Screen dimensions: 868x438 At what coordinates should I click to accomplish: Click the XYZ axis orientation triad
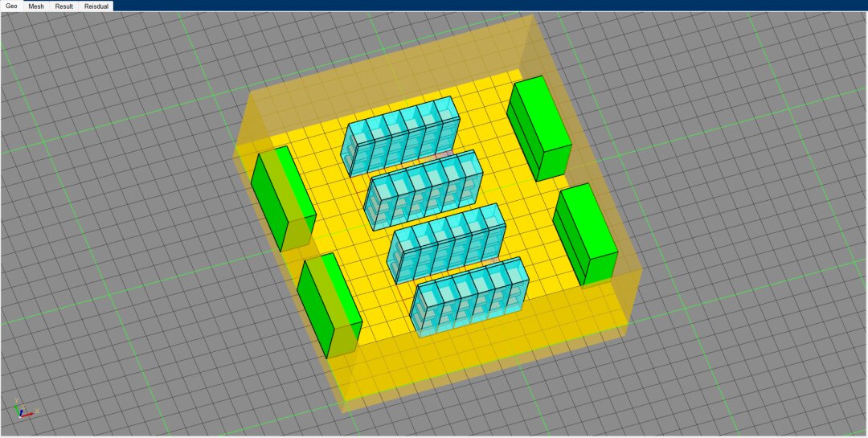coord(25,408)
